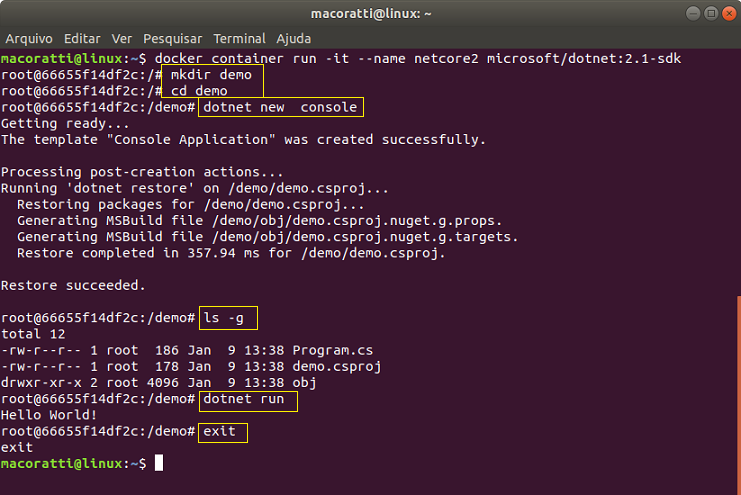741x495 pixels.
Task: Open the Editar menu
Action: click(x=82, y=38)
